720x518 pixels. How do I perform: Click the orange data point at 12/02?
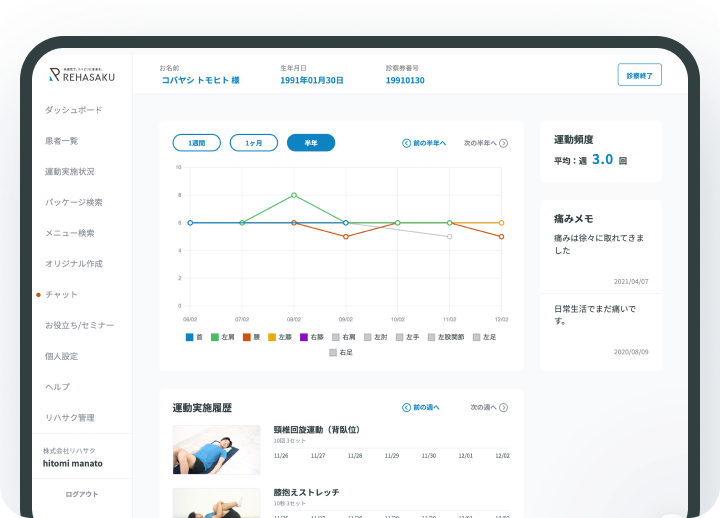click(502, 223)
